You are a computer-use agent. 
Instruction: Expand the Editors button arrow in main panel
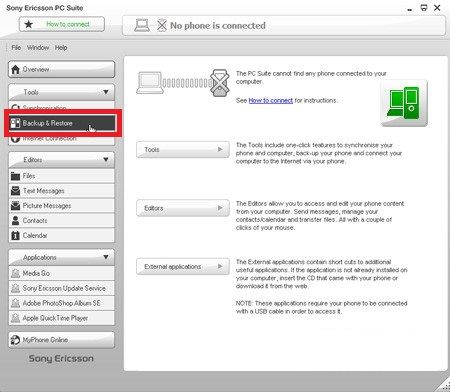(x=220, y=208)
